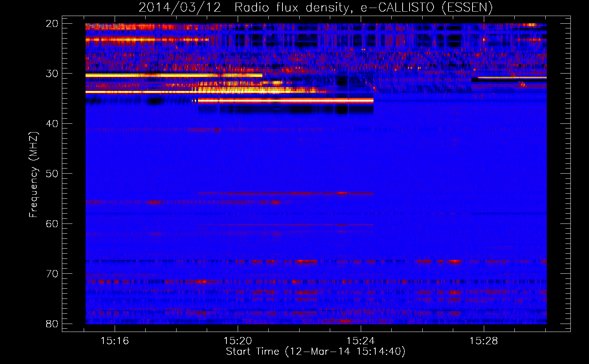Screen dimensions: 589x364
Task: Click the '15:16' time tick label
Action: click(x=115, y=341)
